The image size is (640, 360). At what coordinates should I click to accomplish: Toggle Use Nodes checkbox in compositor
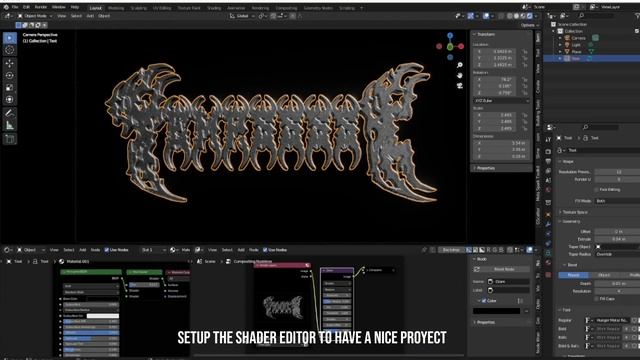(265, 250)
